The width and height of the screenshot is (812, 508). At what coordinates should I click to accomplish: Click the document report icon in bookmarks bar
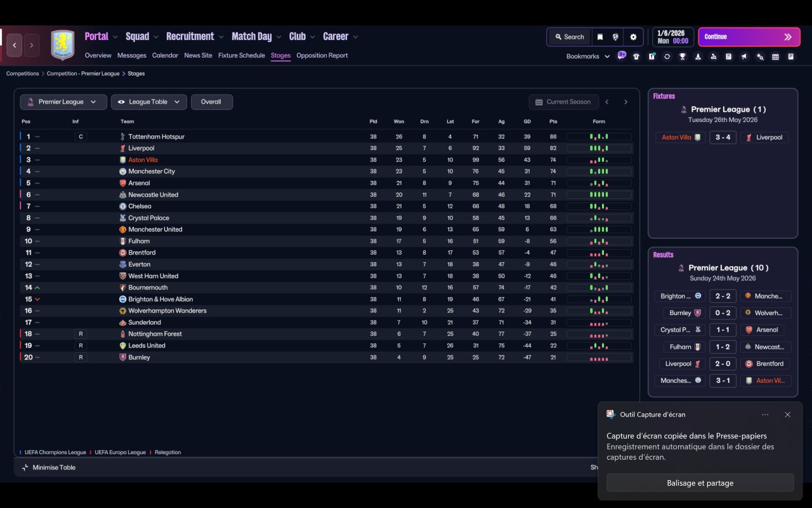point(729,57)
